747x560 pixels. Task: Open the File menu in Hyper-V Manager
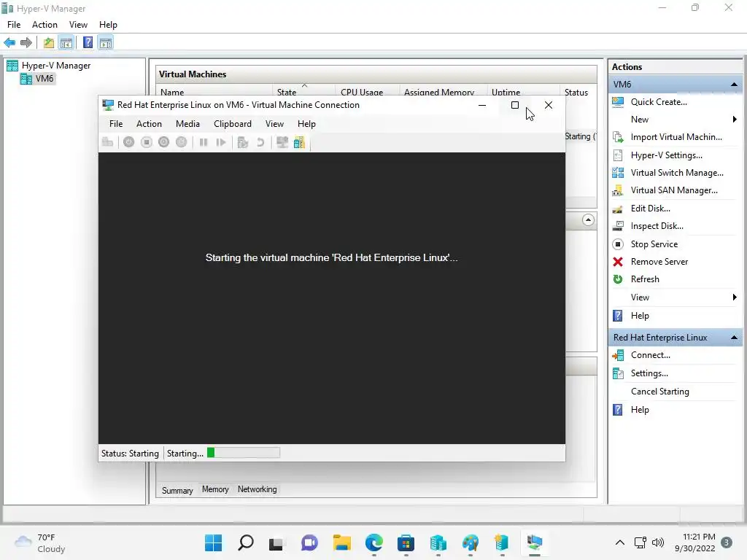click(14, 25)
